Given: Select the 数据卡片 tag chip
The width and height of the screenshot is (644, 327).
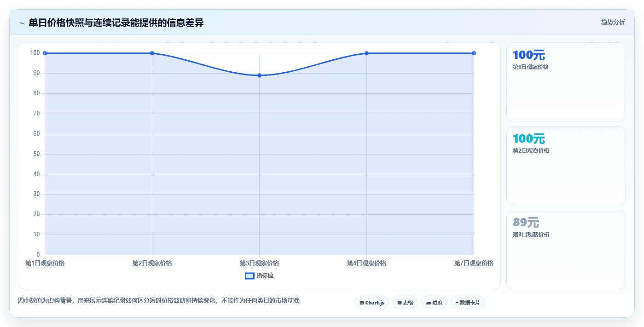Looking at the screenshot, I should point(468,303).
